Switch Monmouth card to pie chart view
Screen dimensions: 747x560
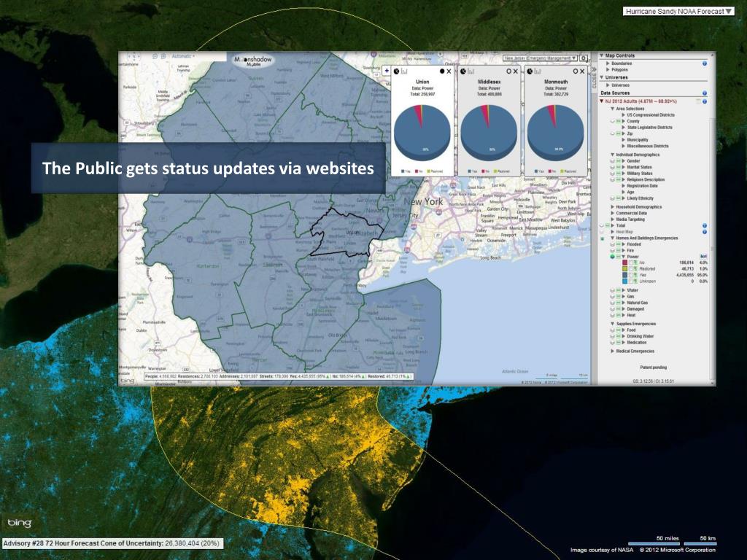pos(530,71)
